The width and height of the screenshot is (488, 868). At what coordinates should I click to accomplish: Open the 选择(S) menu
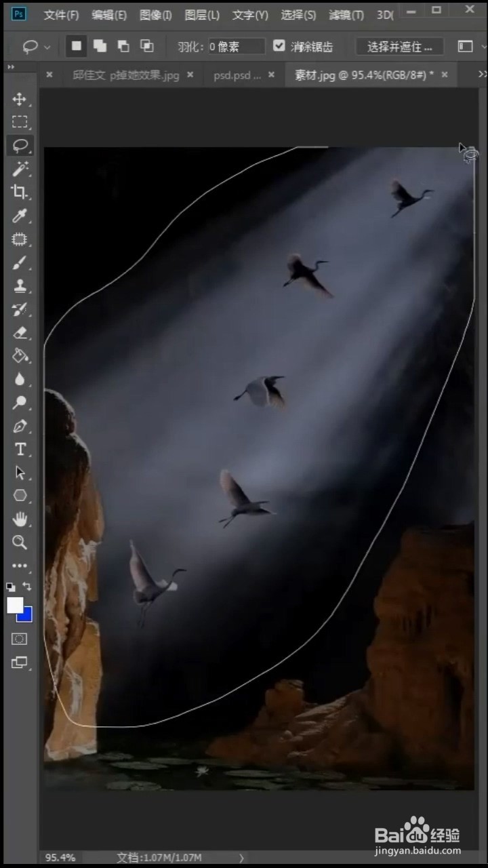pos(298,14)
